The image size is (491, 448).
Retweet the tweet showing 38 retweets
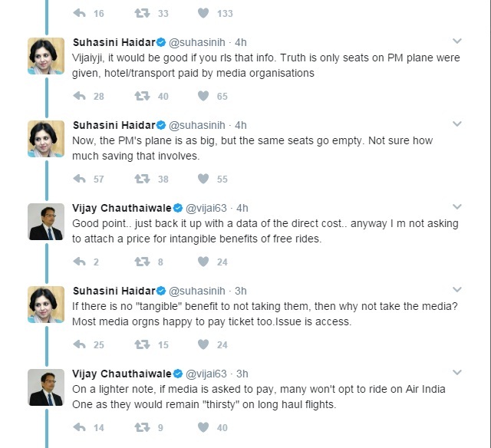[142, 179]
